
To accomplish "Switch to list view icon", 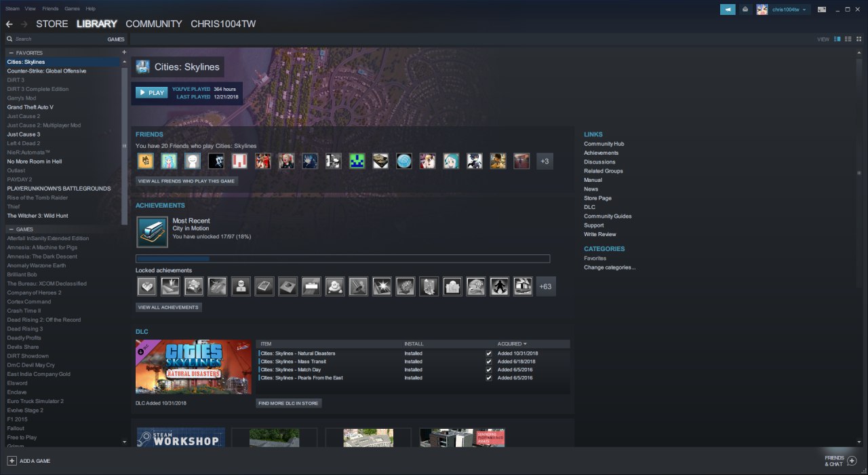I will 848,39.
